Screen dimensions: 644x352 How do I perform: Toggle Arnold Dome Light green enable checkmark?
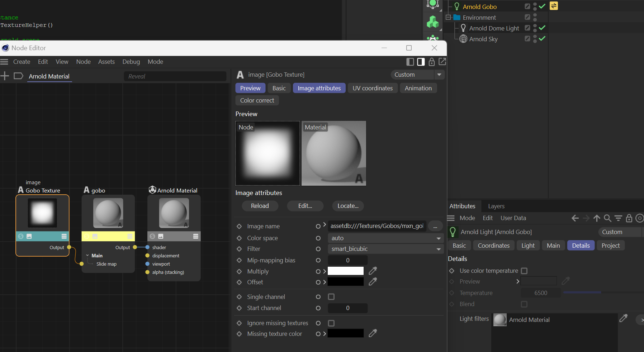coord(542,28)
